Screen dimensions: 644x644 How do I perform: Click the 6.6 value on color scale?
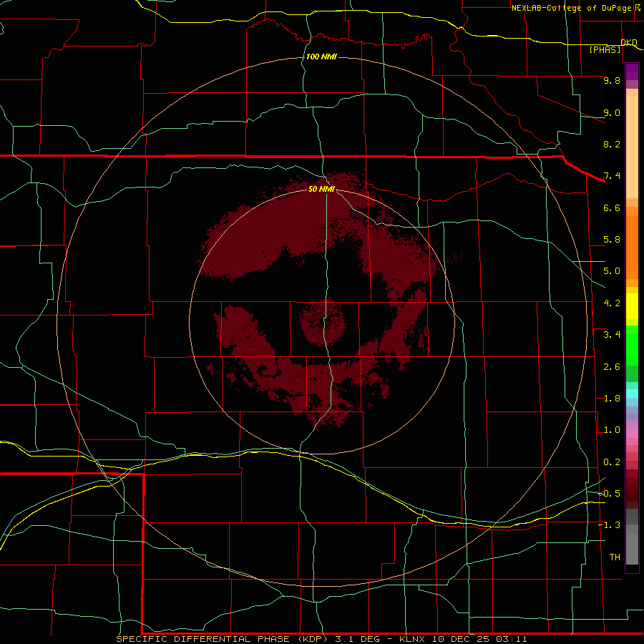[x=612, y=208]
